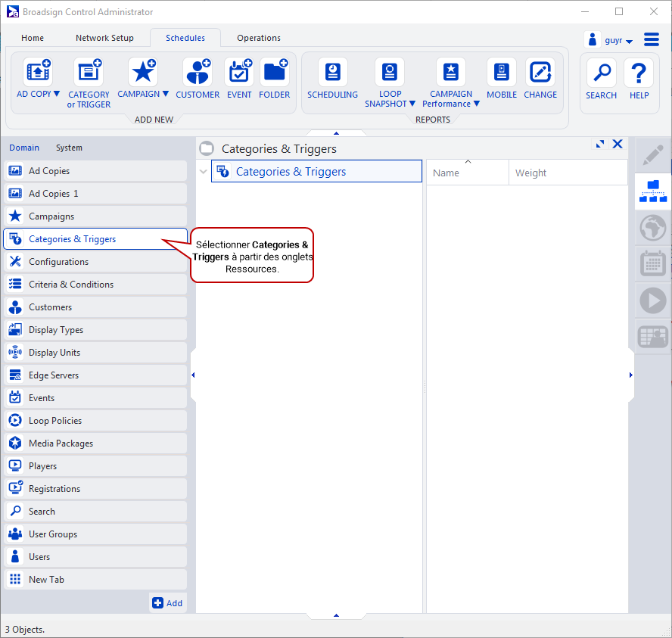The image size is (672, 638).
Task: Click the Search magnifier in the ribbon
Action: click(x=601, y=73)
